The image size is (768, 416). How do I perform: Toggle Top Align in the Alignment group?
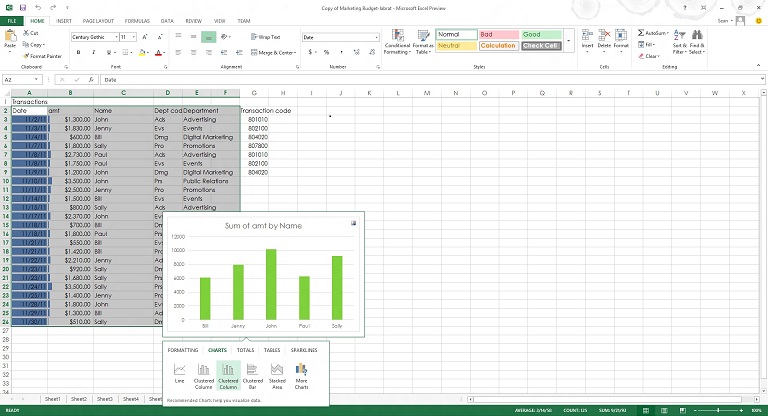click(178, 37)
